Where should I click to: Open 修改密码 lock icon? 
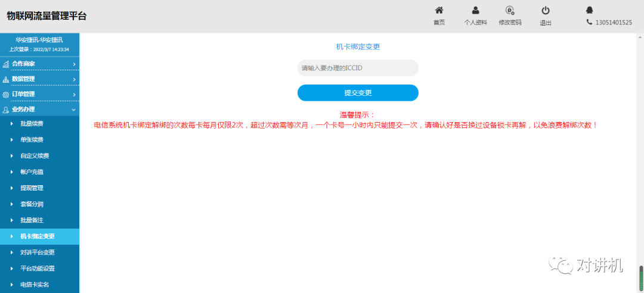[x=510, y=10]
